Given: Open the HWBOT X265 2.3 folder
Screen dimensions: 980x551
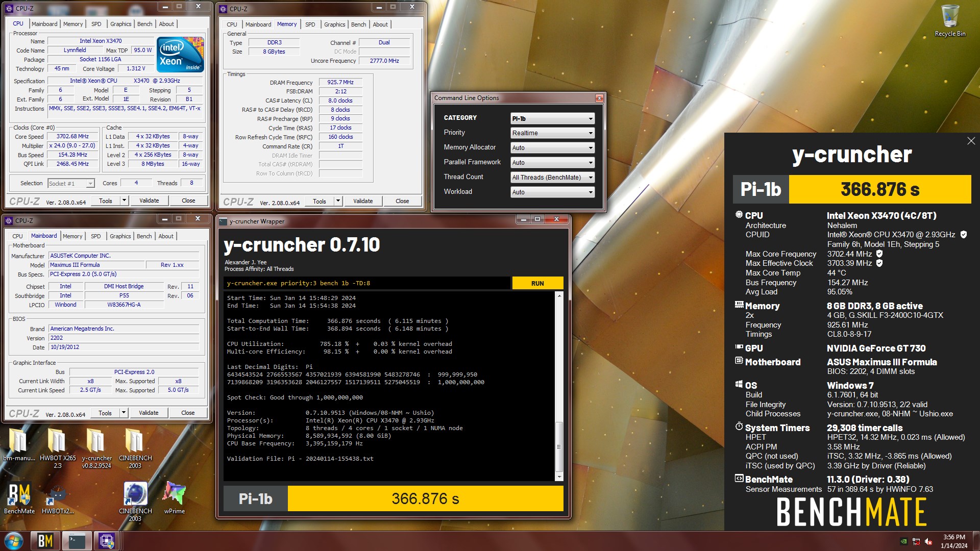Looking at the screenshot, I should (x=58, y=447).
